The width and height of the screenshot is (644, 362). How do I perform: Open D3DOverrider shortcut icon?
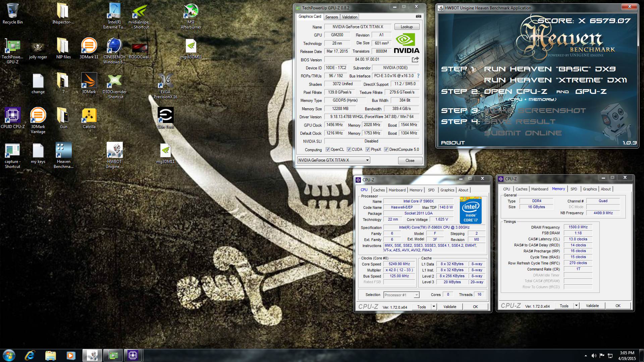point(114,85)
